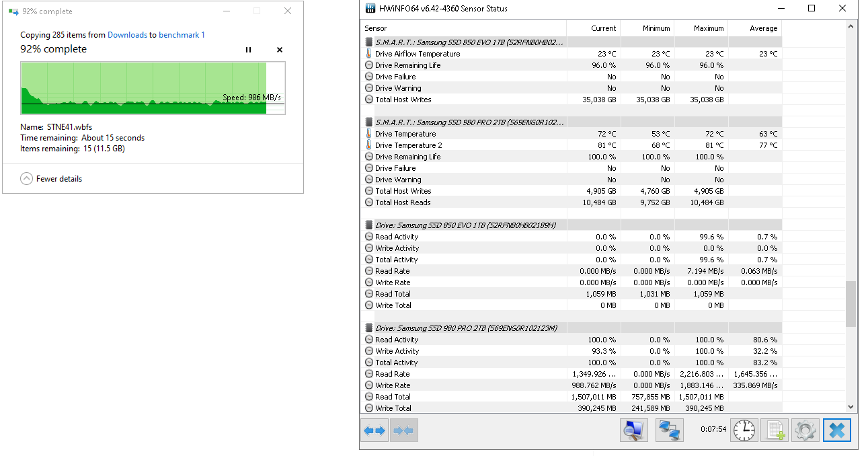Viewport: 868px width, 456px height.
Task: Click the Current column header
Action: click(593, 28)
